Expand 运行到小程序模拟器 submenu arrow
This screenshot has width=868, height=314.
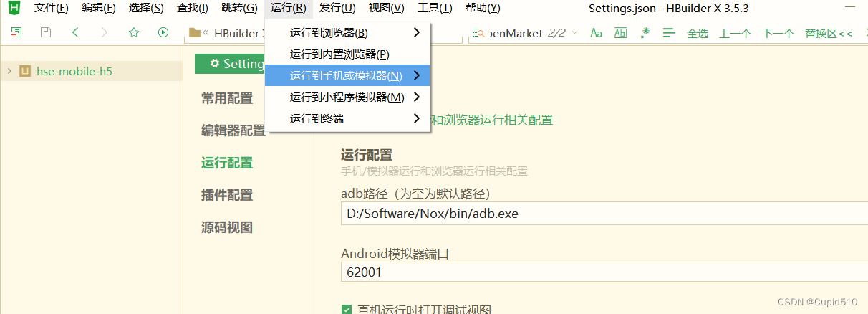[416, 97]
